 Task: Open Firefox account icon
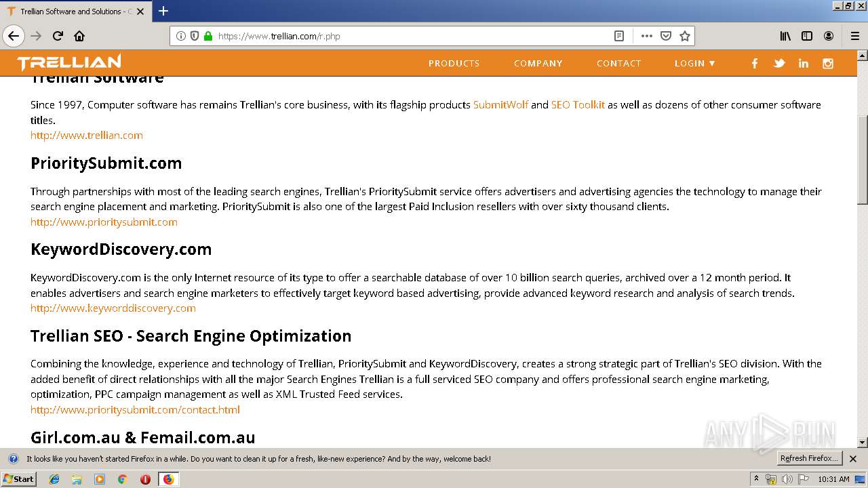point(829,36)
